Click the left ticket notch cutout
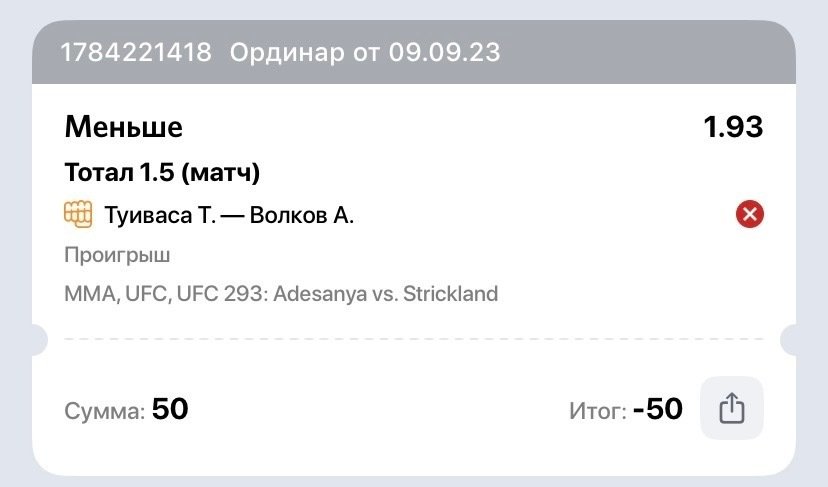The image size is (828, 487). 38,340
